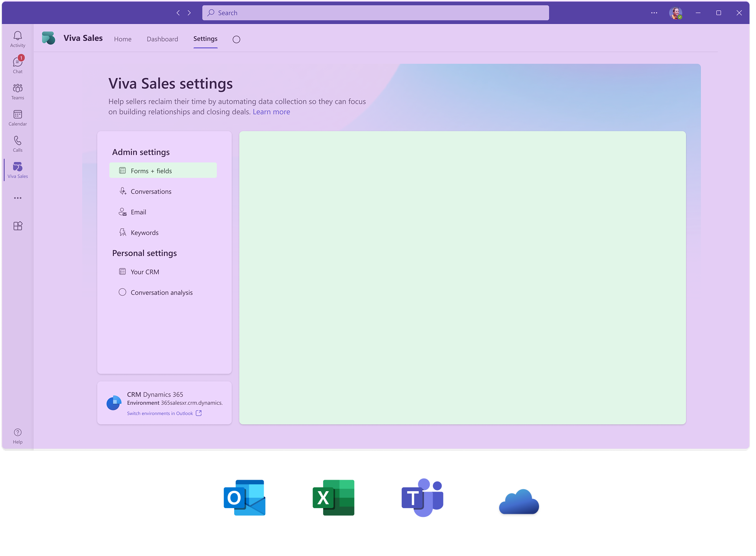Click the Environment URL text
The image size is (756, 556).
[192, 403]
